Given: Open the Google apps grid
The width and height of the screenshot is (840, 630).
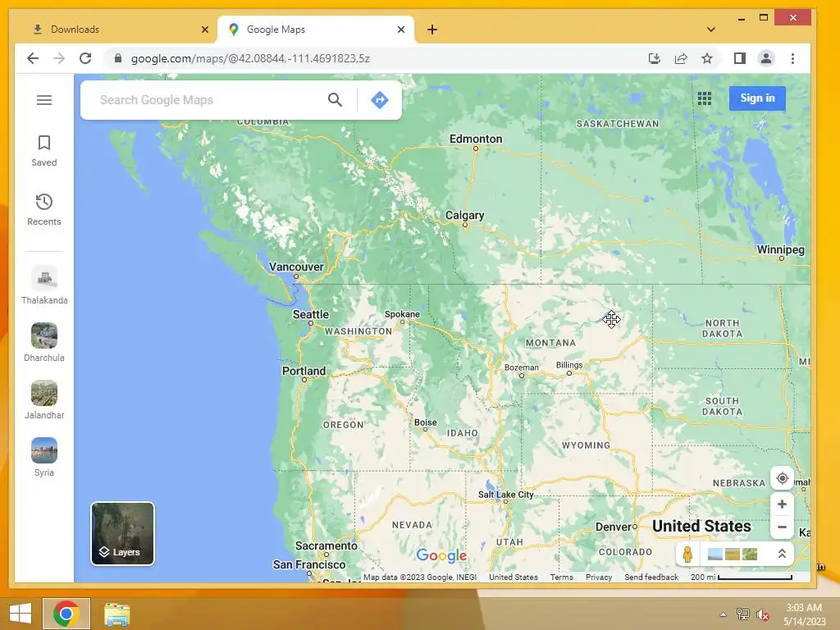Looking at the screenshot, I should click(x=705, y=98).
